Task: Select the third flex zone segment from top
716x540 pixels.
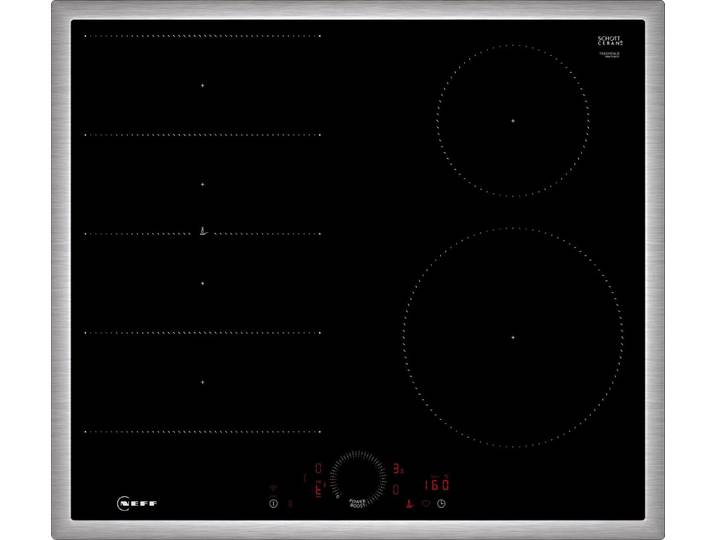Action: (203, 283)
